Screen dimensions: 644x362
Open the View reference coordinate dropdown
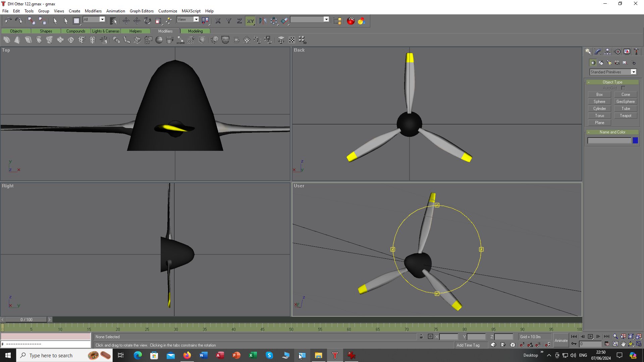tap(196, 19)
